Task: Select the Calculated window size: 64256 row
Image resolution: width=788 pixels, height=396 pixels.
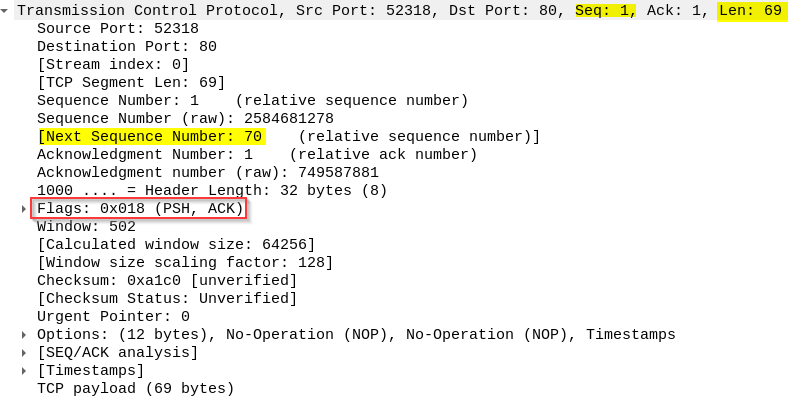Action: coord(176,245)
